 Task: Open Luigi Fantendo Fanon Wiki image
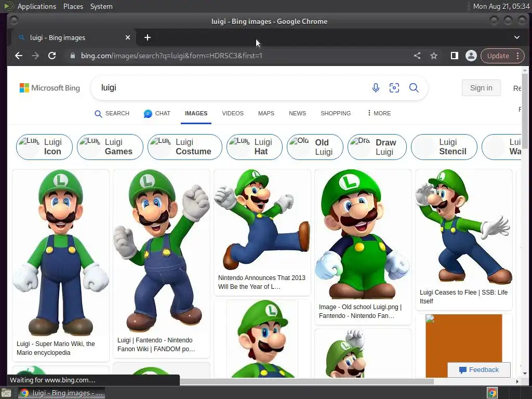coord(162,251)
